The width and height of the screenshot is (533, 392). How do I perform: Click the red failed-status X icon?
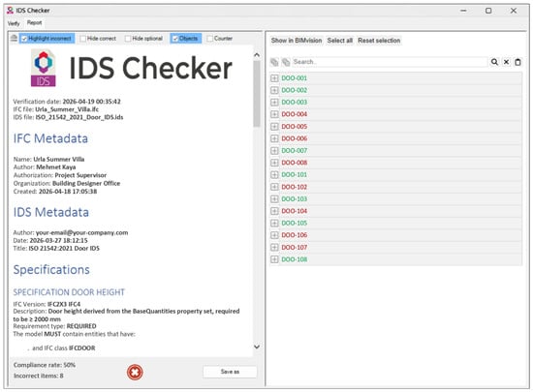pos(135,372)
